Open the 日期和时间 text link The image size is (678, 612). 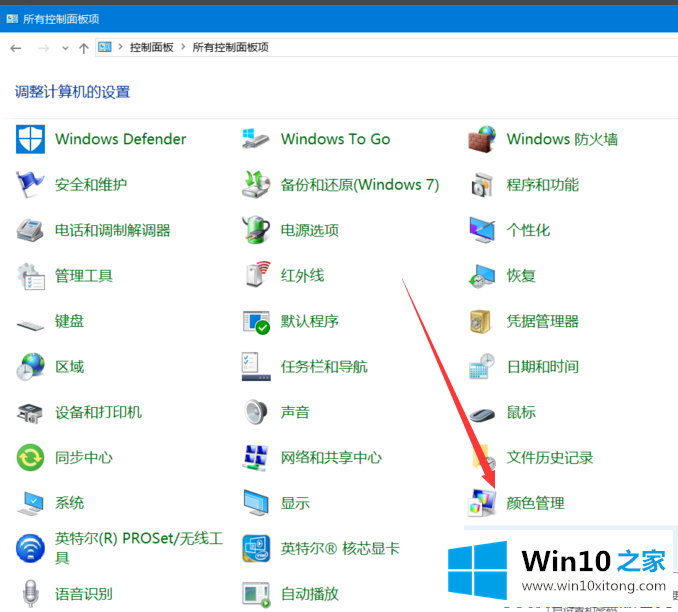point(543,367)
